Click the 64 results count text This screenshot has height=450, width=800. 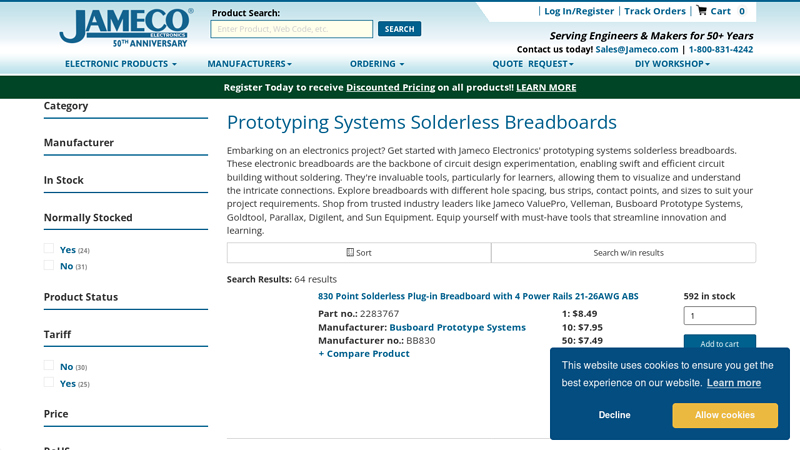[x=315, y=279]
